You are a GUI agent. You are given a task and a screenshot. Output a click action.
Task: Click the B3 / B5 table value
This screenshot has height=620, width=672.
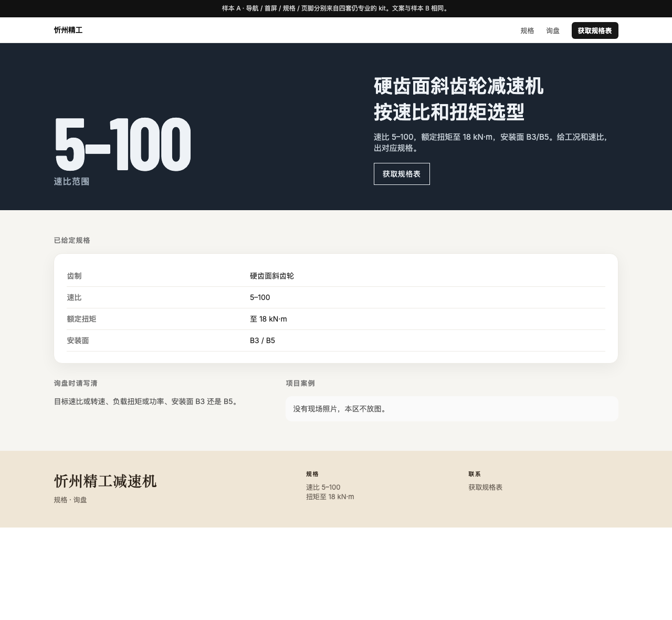click(262, 340)
